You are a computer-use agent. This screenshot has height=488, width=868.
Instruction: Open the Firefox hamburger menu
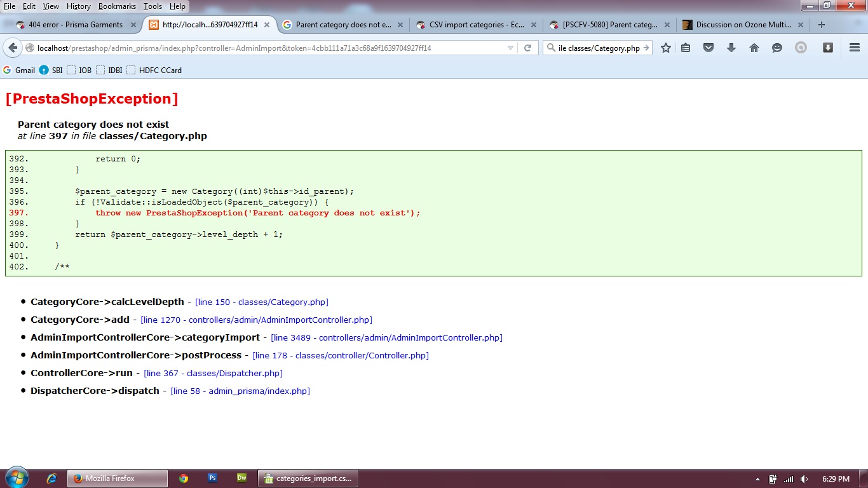pyautogui.click(x=855, y=48)
